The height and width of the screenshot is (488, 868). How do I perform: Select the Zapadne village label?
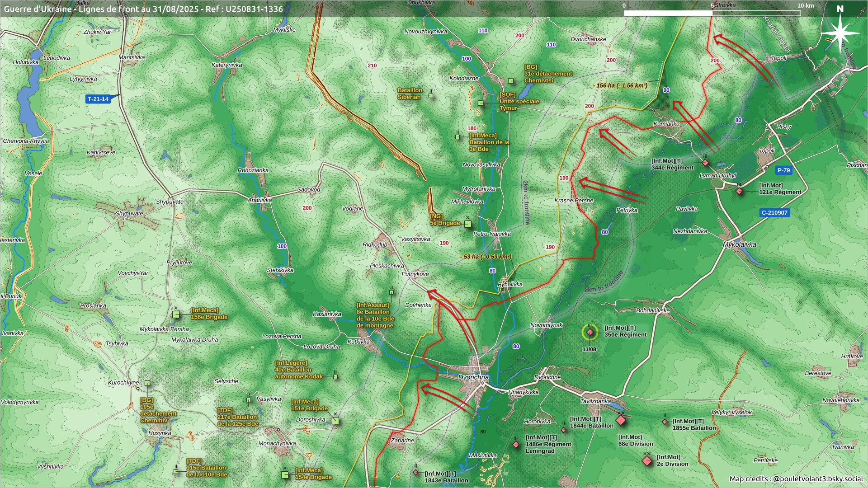click(x=402, y=441)
